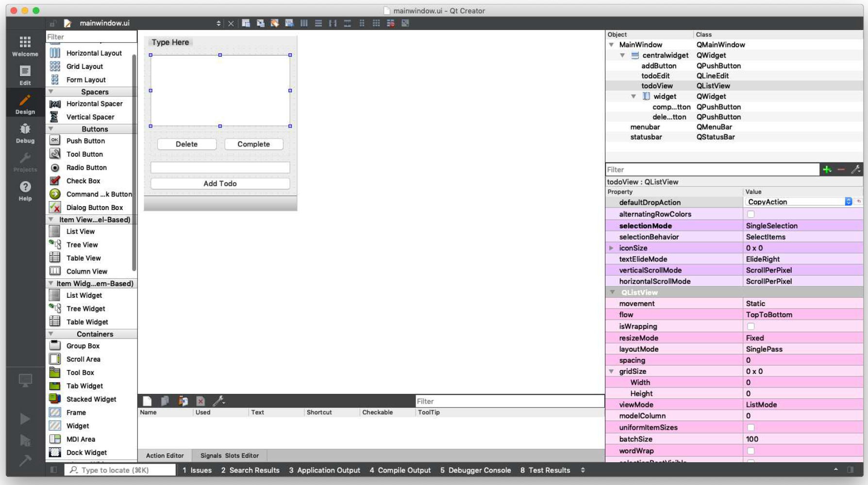Toggle the uniformItemSizes checkbox
Screen dimensions: 868x485
pos(751,427)
